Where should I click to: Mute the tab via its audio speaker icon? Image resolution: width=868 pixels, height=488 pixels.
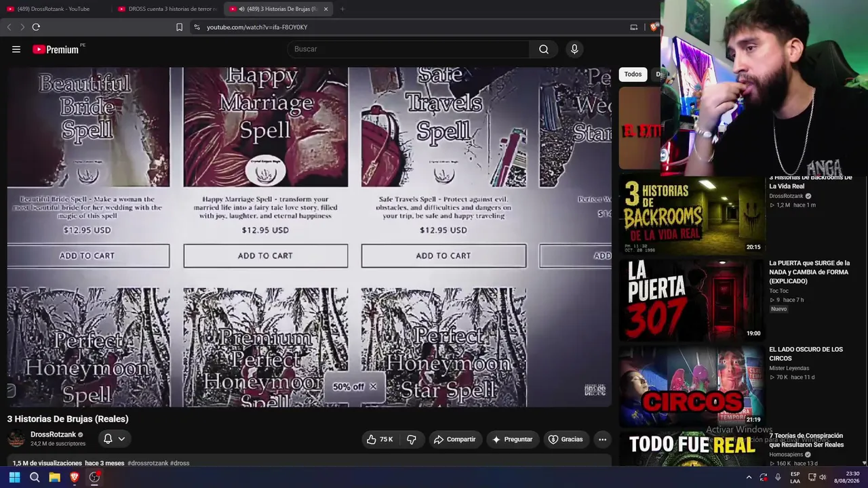point(242,9)
